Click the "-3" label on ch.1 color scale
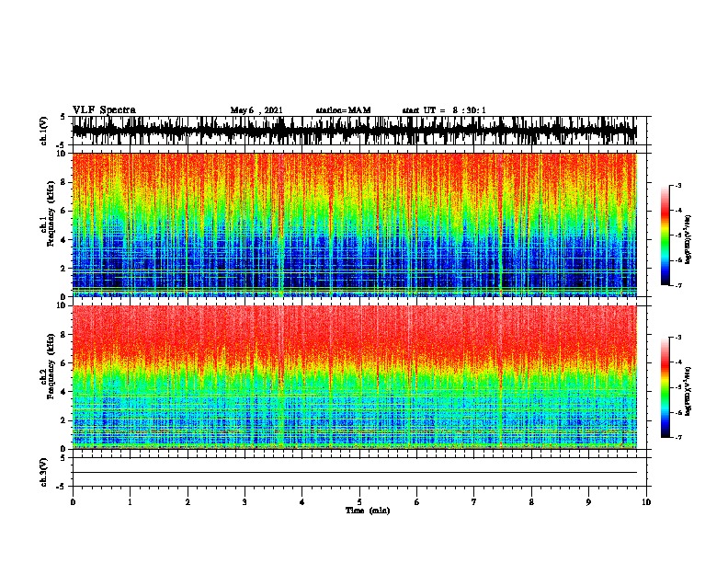This screenshot has width=728, height=563. [x=678, y=186]
